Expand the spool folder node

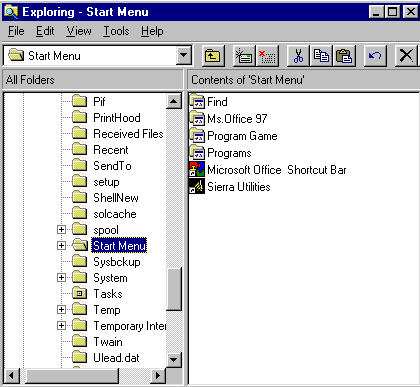(61, 230)
